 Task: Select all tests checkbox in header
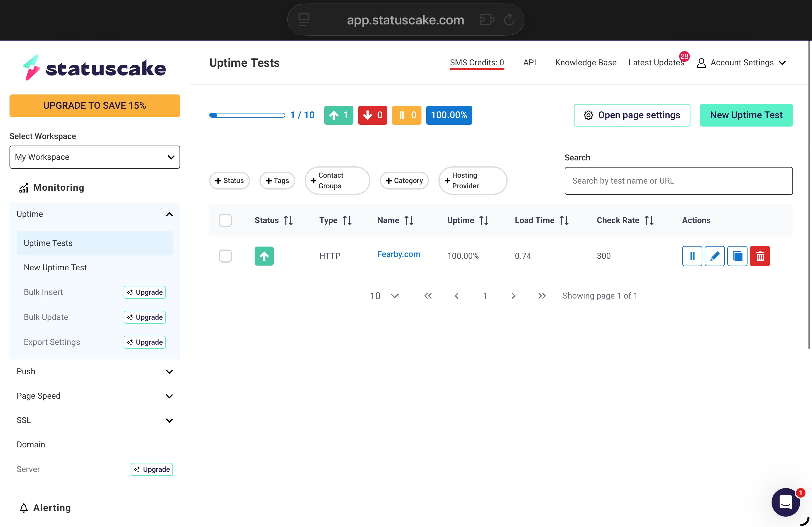(225, 220)
